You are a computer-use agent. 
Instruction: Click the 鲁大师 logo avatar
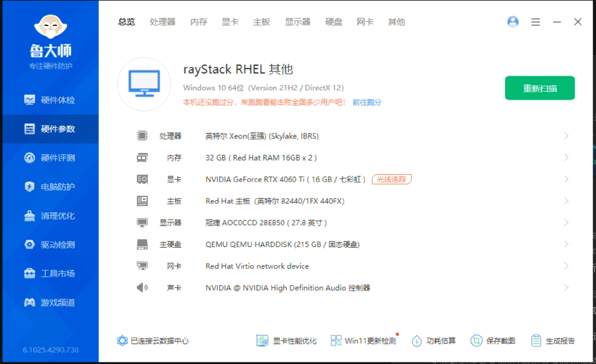point(50,27)
